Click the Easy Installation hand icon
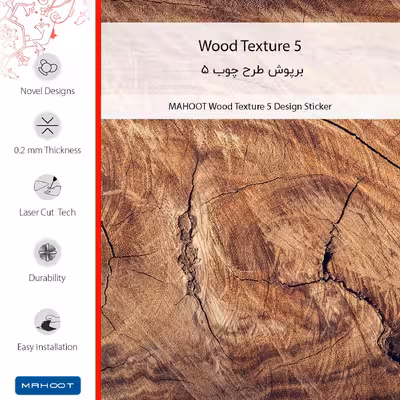 tap(47, 321)
